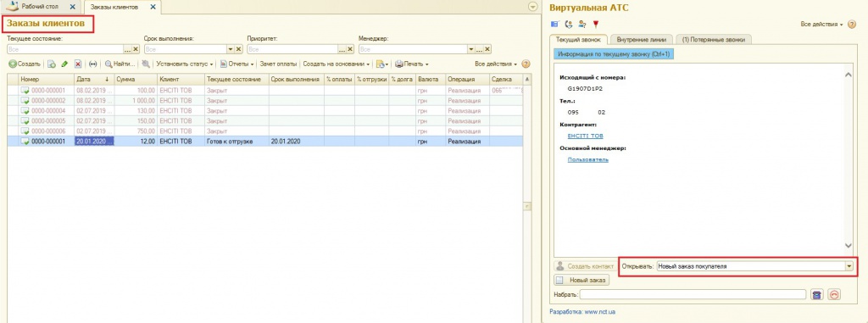The image size is (868, 323).
Task: Click the Новый заказ button
Action: [581, 281]
